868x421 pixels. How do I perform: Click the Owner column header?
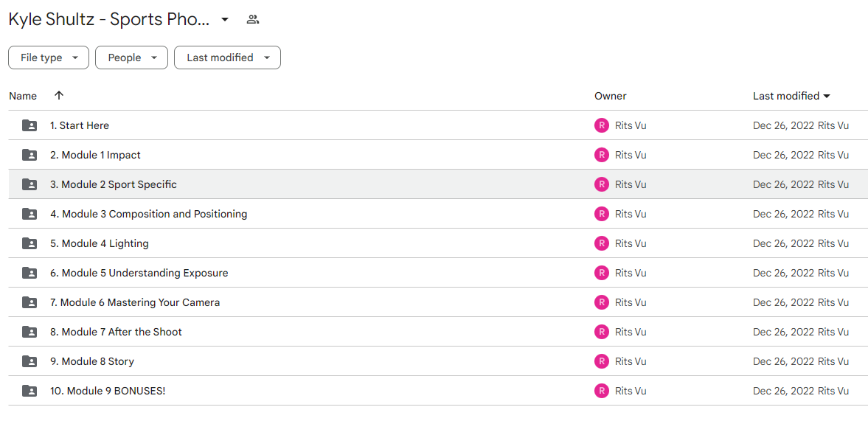pyautogui.click(x=610, y=96)
